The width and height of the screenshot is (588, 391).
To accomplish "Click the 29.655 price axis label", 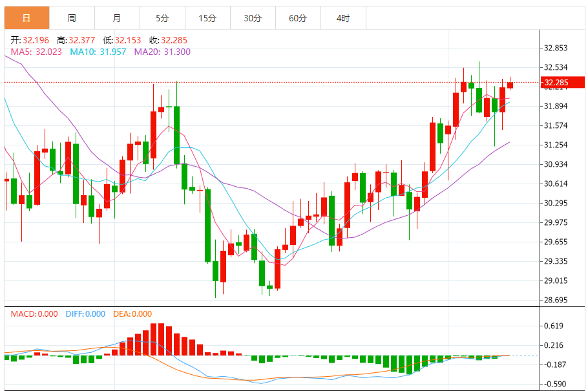I will click(556, 242).
